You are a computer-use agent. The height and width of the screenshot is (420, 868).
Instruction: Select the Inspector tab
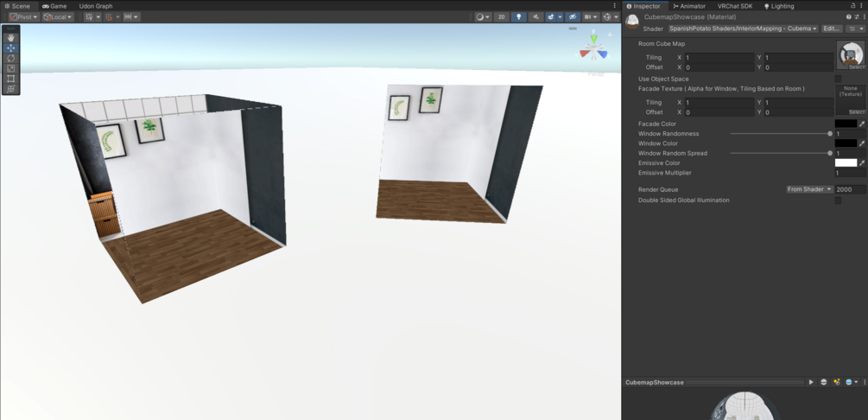click(643, 6)
